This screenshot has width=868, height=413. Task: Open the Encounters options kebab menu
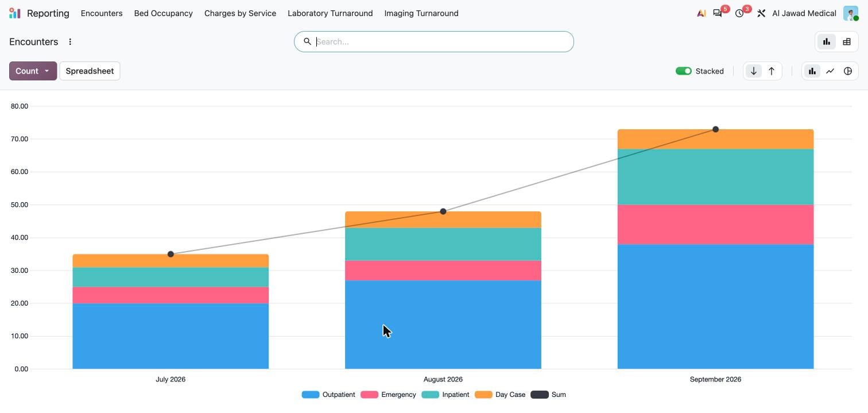pyautogui.click(x=70, y=42)
